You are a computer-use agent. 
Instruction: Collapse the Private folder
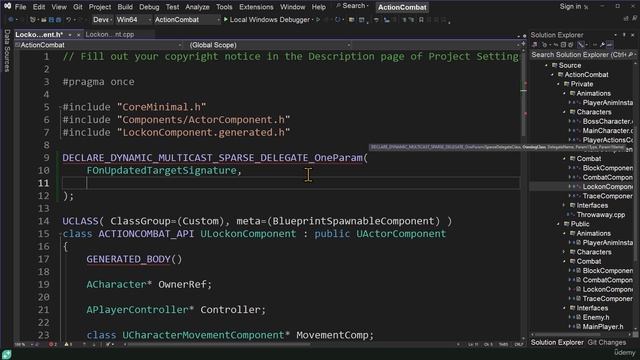click(x=559, y=84)
